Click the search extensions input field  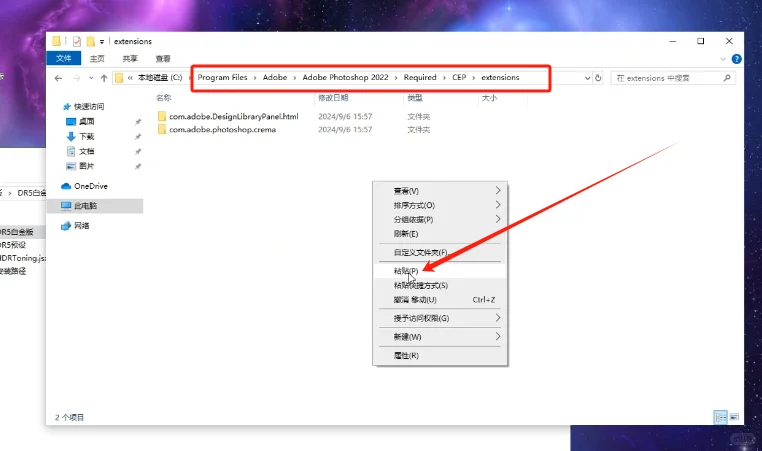[673, 78]
